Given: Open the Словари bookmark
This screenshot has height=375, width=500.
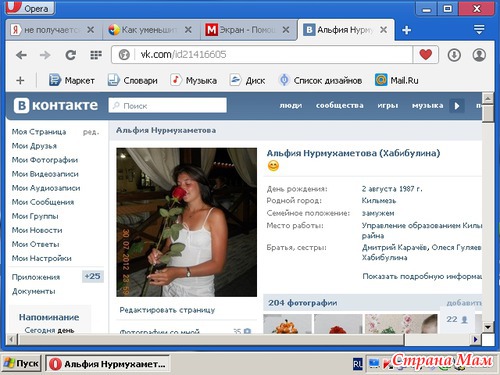Looking at the screenshot, I should [x=132, y=80].
